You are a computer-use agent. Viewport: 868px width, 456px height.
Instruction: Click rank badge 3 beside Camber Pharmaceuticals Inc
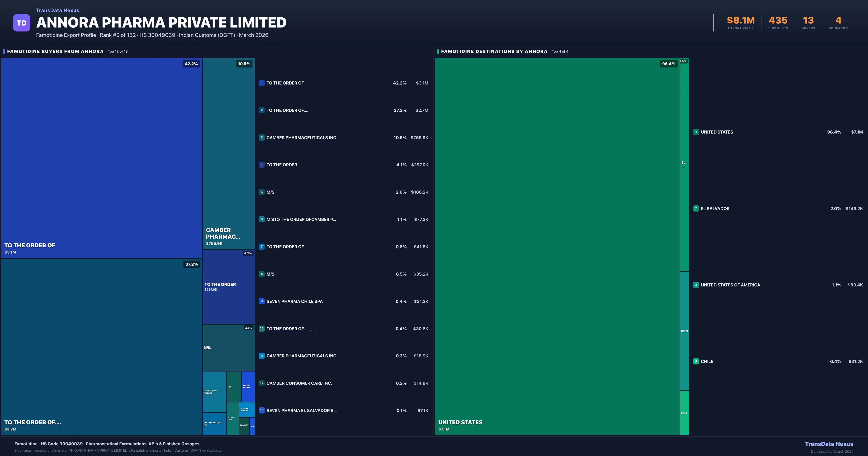point(261,137)
